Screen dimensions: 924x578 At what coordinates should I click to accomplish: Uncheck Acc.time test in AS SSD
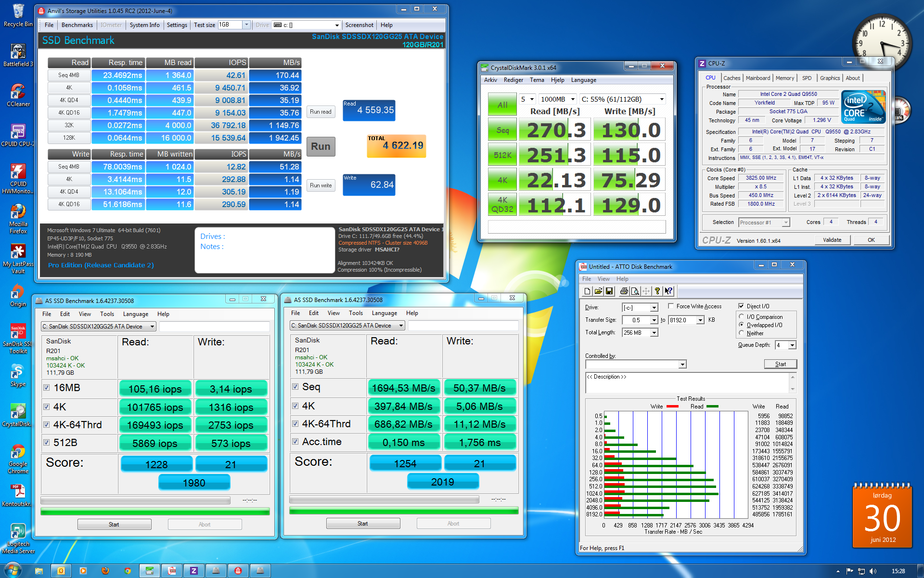[x=295, y=442]
